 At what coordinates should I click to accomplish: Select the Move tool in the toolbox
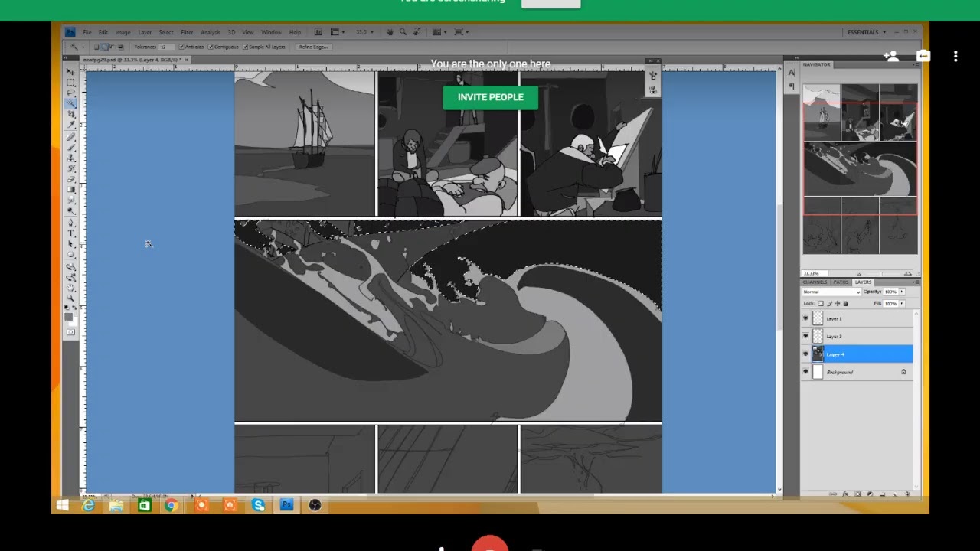(71, 71)
